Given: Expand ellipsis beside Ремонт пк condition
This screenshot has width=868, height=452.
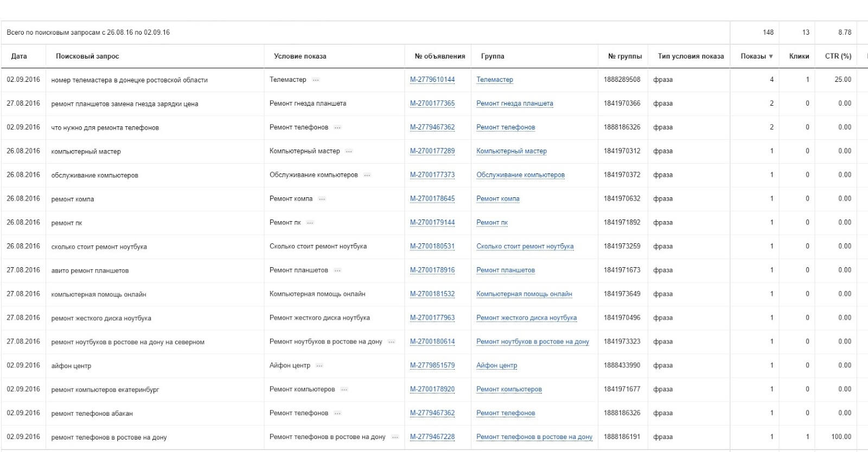Looking at the screenshot, I should tap(310, 223).
